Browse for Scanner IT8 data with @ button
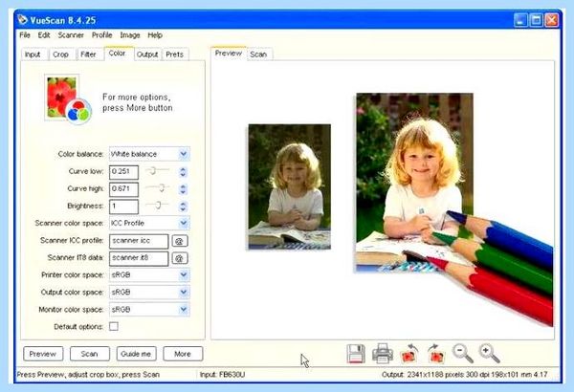Screen dimensions: 574x392 (x=180, y=258)
